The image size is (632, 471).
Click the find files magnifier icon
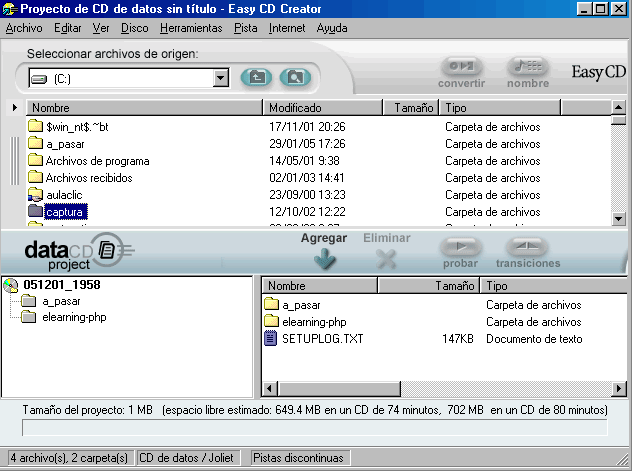(x=295, y=77)
